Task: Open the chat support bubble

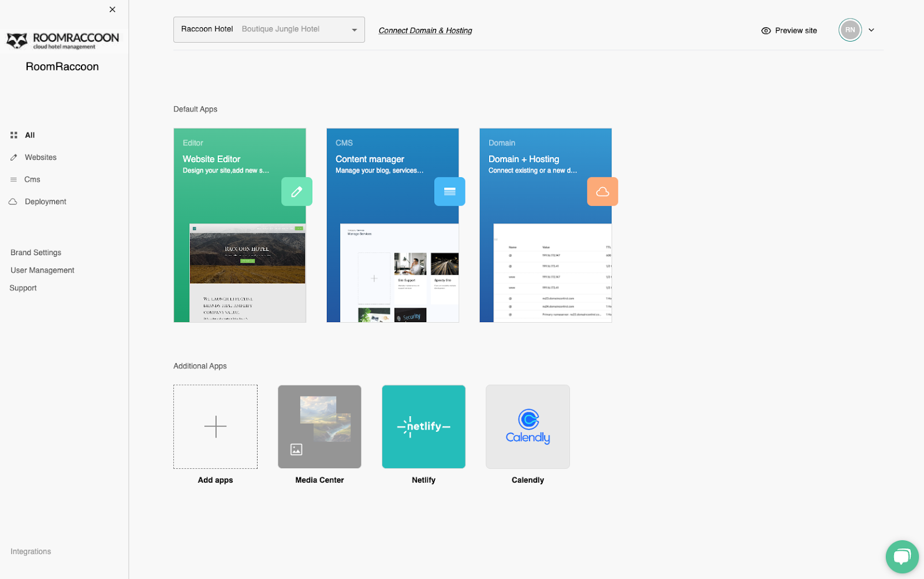Action: pos(902,556)
